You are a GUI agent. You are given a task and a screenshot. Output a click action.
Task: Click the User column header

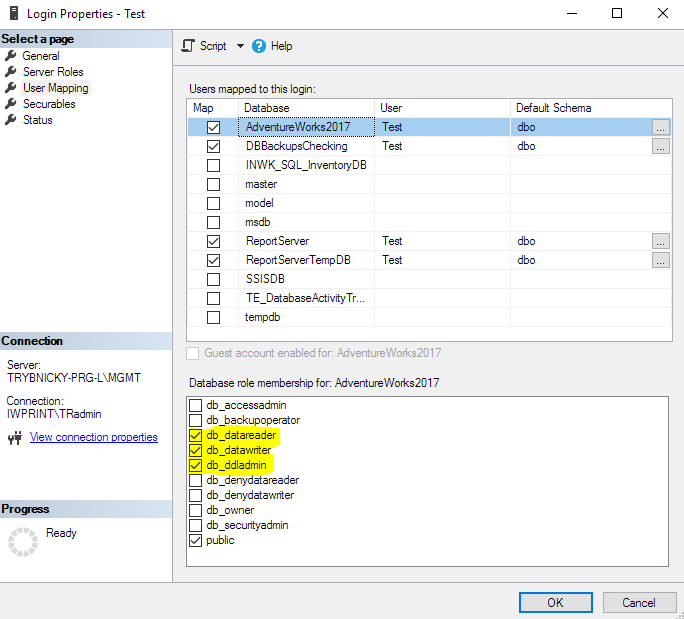(442, 108)
